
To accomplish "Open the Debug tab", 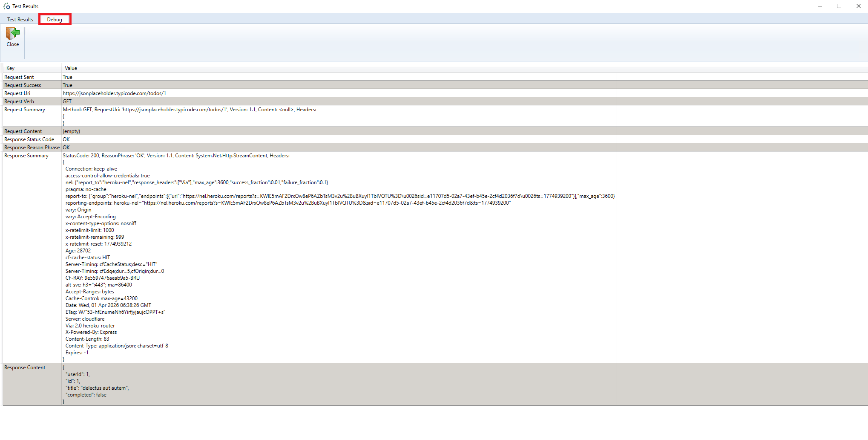I will [55, 19].
